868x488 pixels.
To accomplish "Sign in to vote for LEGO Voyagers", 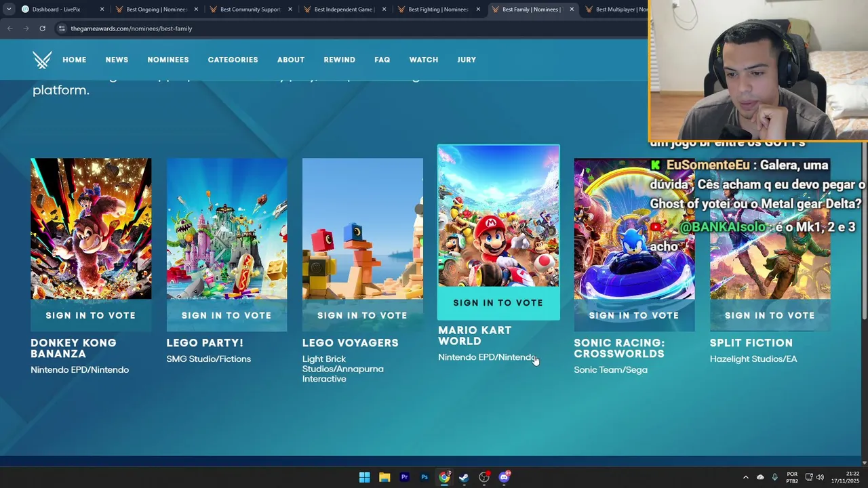I will tap(362, 315).
